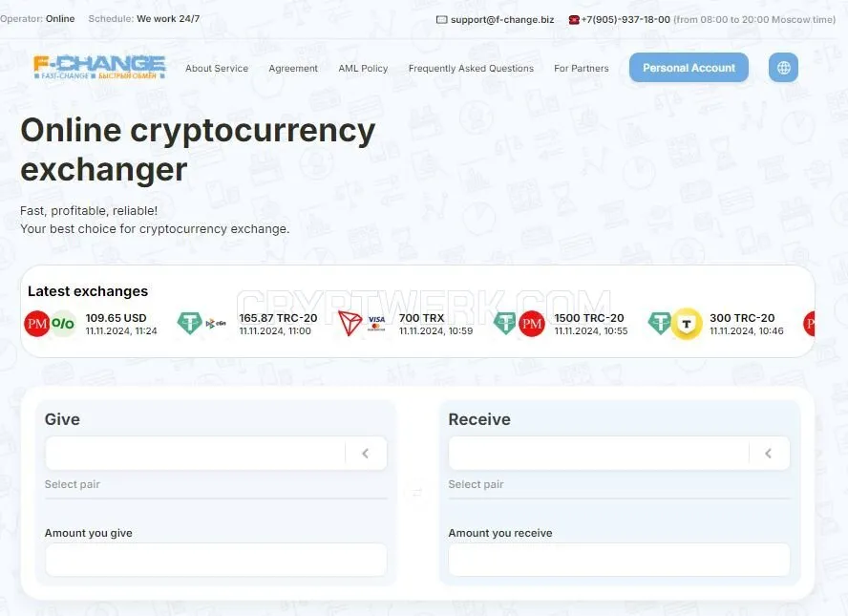Click the 11.11.2024, 11:24 timestamp

(121, 330)
